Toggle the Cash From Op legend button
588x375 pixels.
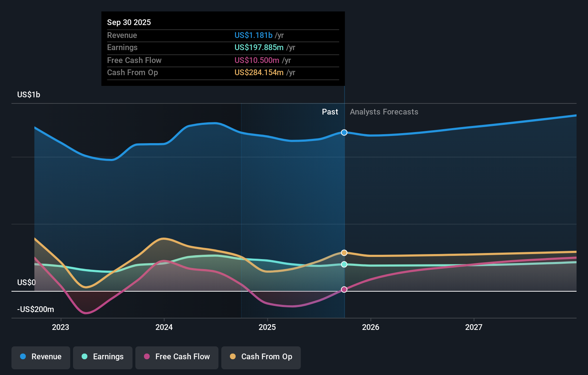tap(261, 357)
